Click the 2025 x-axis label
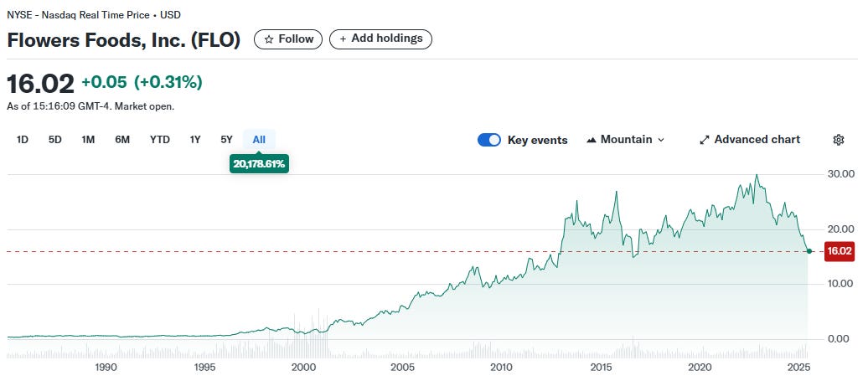Viewport: 868px width, 386px height. coord(798,367)
